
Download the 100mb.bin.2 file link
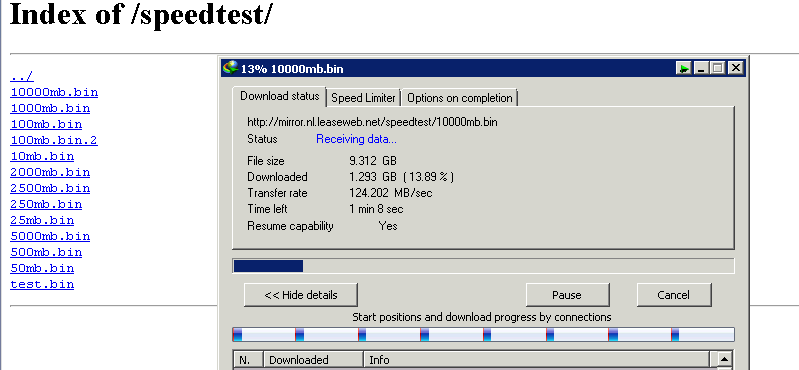(x=54, y=140)
